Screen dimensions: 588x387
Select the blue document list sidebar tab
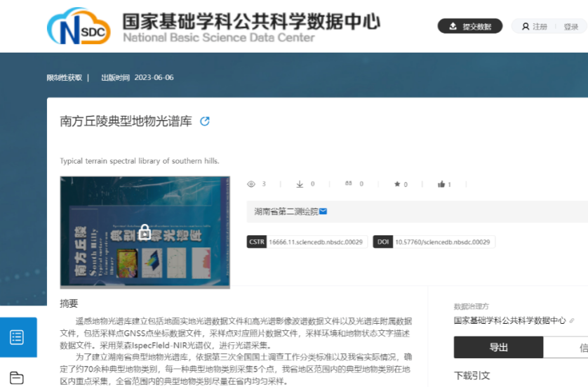(x=18, y=337)
